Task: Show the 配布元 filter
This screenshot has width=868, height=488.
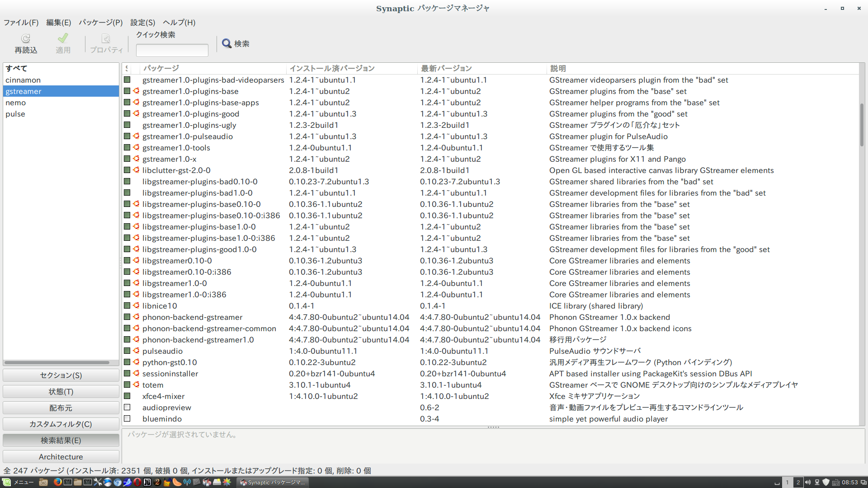Action: (61, 408)
